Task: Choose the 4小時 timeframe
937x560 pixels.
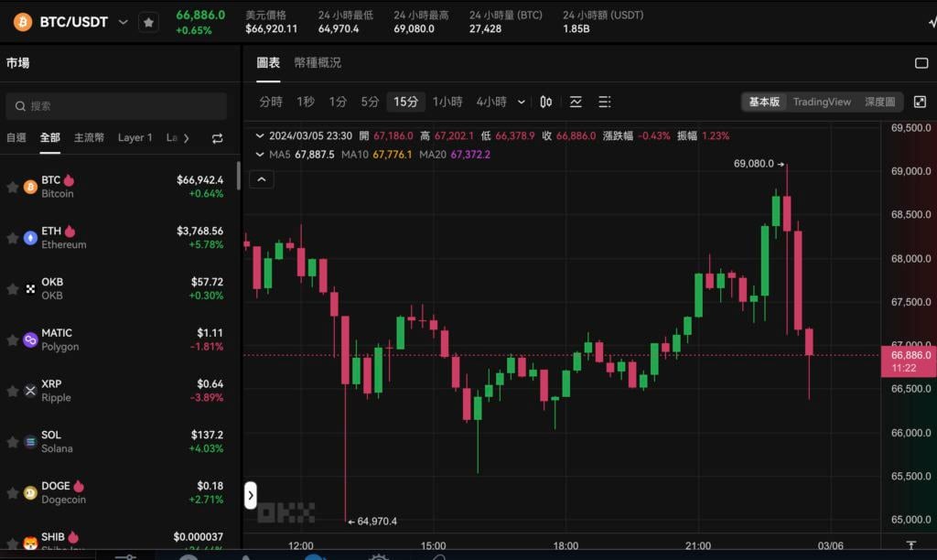Action: pyautogui.click(x=491, y=102)
